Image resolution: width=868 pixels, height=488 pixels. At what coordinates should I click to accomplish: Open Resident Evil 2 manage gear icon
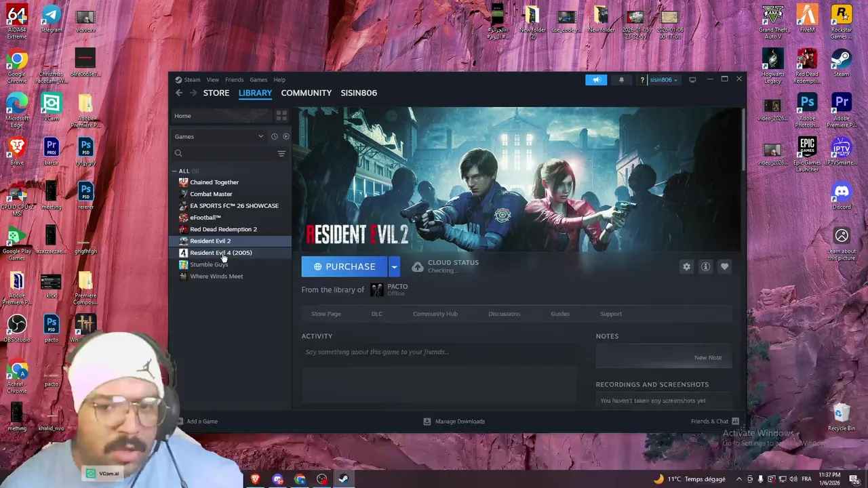[x=686, y=267]
